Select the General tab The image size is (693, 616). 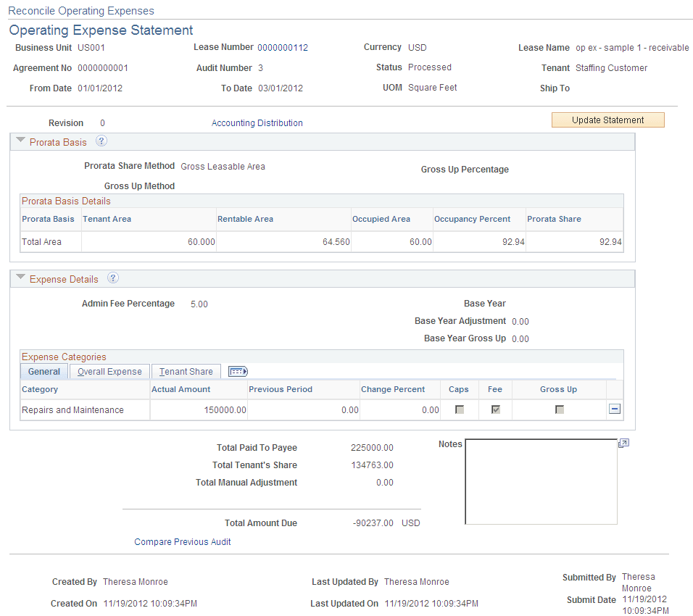point(43,371)
